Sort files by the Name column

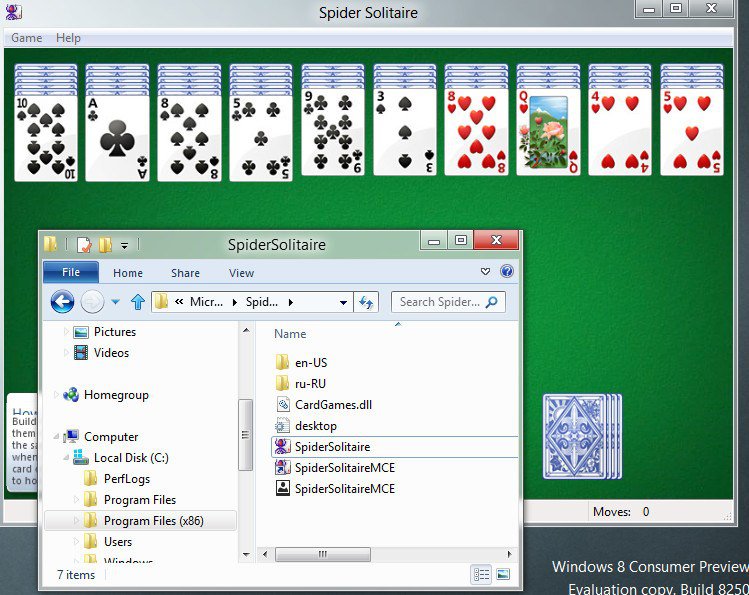290,334
